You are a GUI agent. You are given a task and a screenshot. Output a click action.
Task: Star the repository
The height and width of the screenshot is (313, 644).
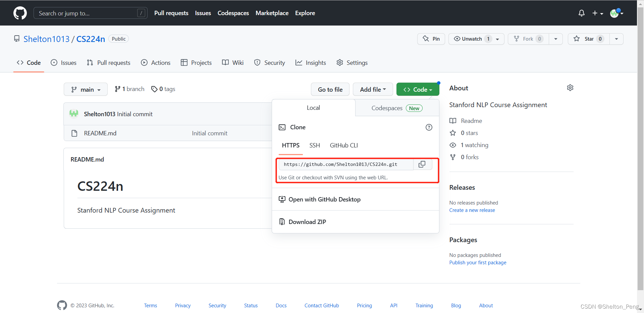point(589,39)
